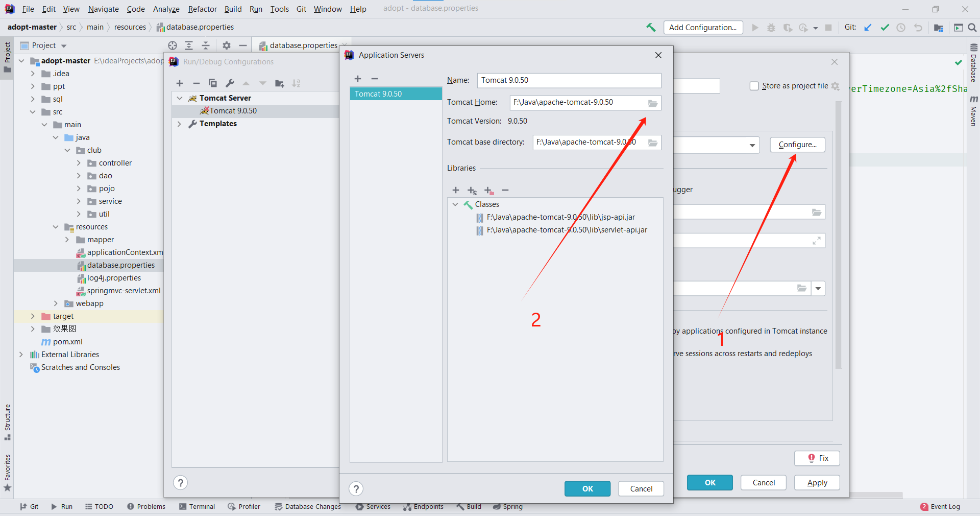Expand the target folder
Image resolution: width=980 pixels, height=516 pixels.
(33, 316)
